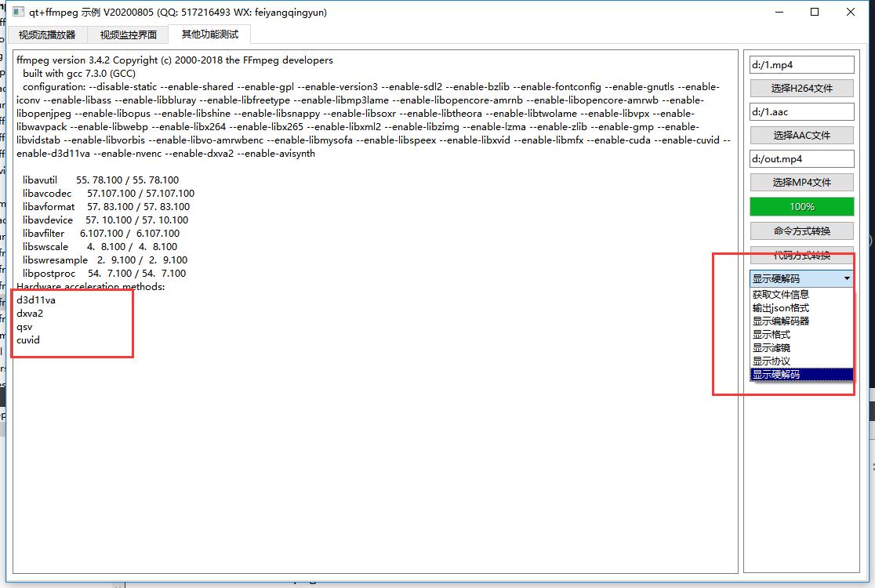Click the cuvid line in output

click(x=28, y=340)
